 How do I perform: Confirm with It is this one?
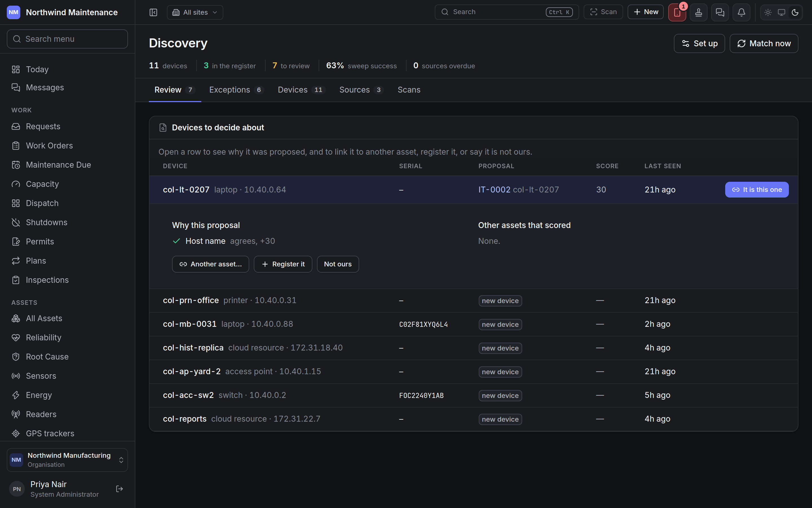757,189
